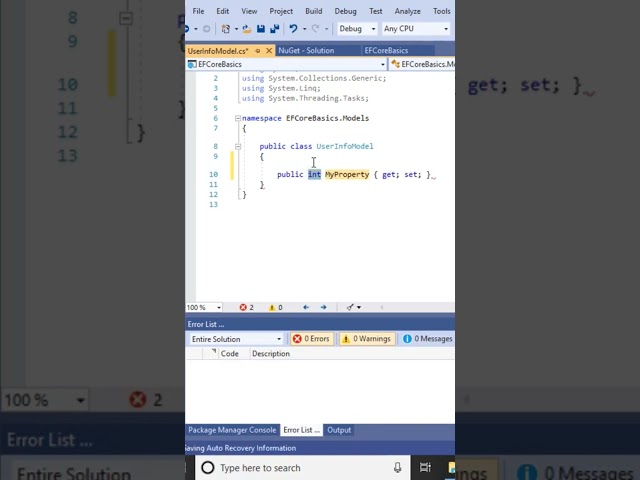
Task: Close the UserInfoModel.cs tab
Action: [269, 51]
